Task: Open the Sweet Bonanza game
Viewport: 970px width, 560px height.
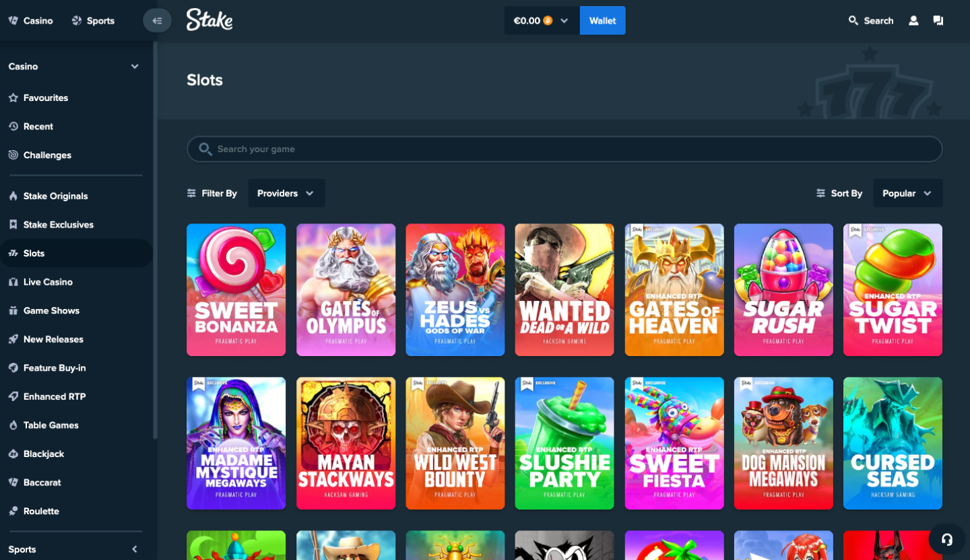Action: tap(236, 289)
